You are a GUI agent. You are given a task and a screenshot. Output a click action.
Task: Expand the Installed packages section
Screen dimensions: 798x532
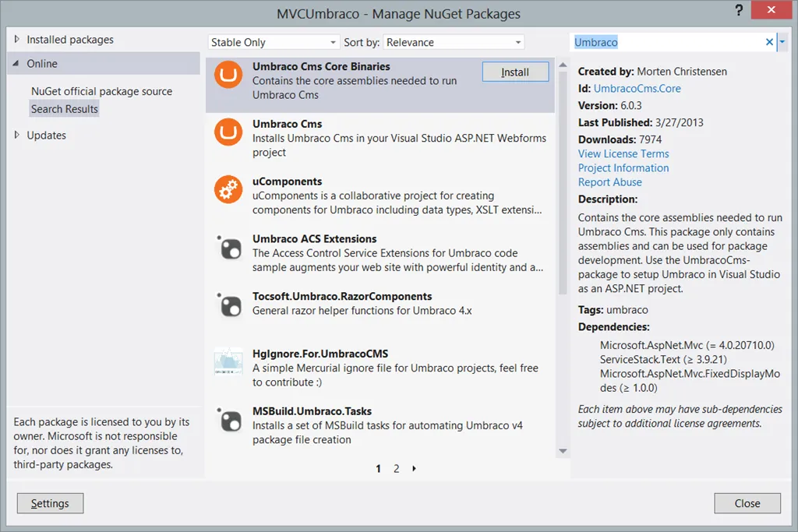[18, 40]
